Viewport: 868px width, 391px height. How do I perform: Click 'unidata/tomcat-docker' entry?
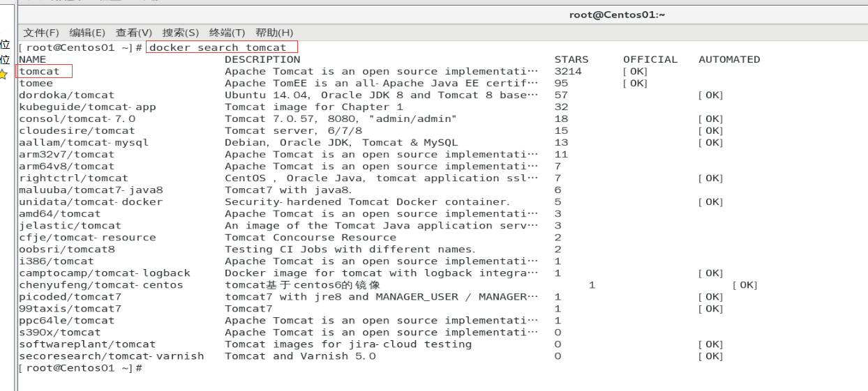91,201
